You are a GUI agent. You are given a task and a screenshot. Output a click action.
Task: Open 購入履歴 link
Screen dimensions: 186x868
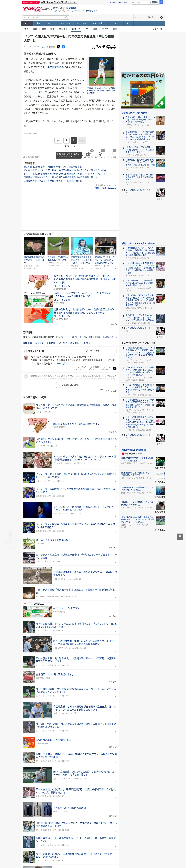[x=152, y=18]
